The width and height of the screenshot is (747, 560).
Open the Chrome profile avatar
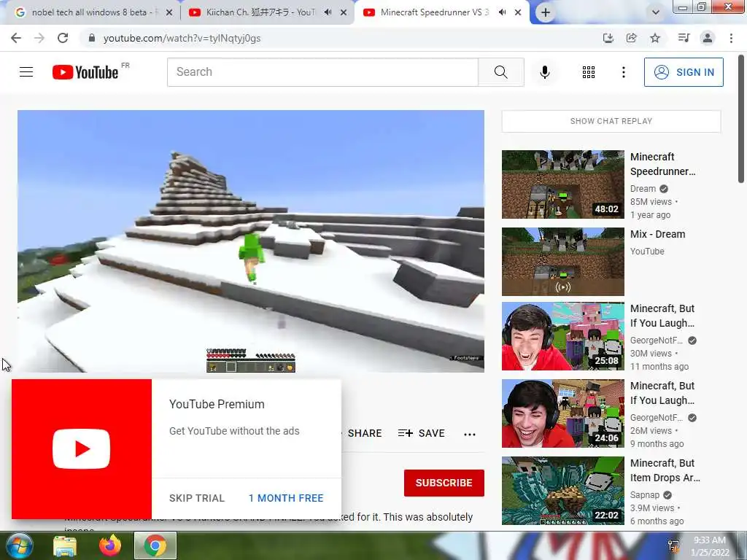708,38
